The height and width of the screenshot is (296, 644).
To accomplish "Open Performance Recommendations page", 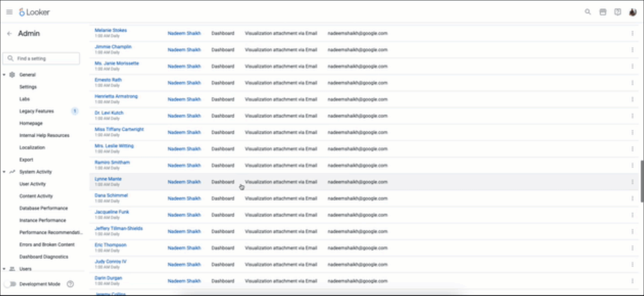I will point(51,232).
